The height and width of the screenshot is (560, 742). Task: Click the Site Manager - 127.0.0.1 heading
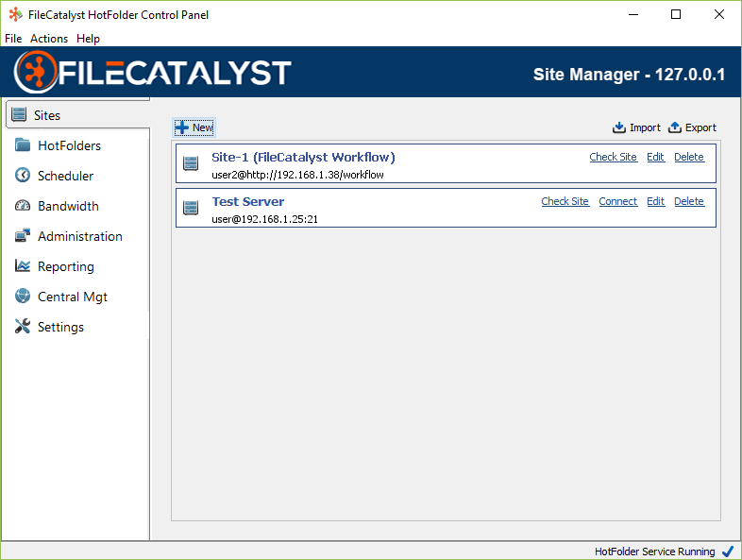629,75
